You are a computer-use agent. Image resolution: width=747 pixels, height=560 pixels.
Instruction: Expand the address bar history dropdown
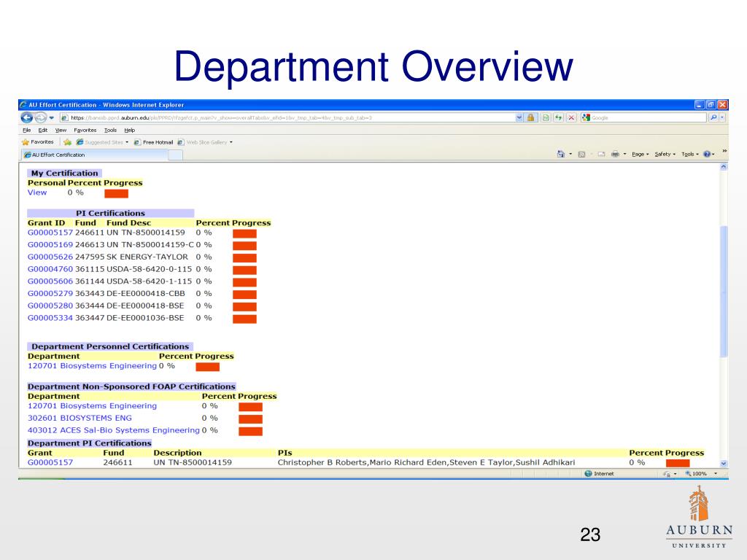(x=519, y=117)
